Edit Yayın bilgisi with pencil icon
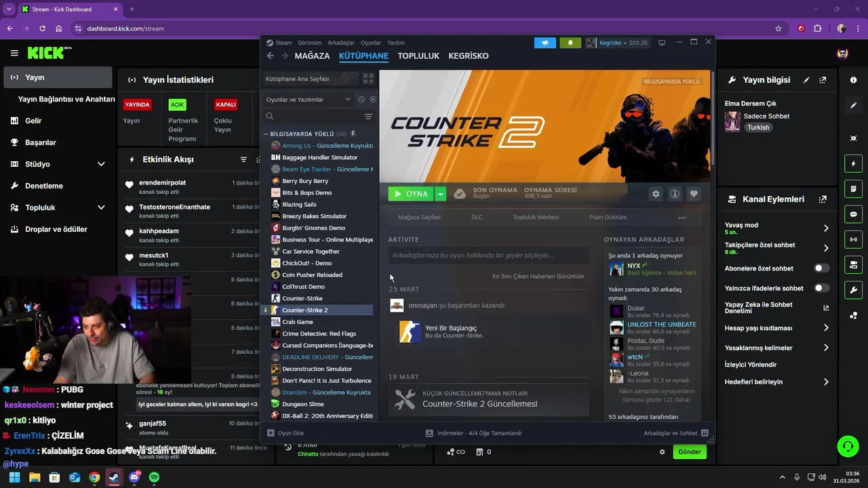This screenshot has height=488, width=868. pyautogui.click(x=806, y=80)
